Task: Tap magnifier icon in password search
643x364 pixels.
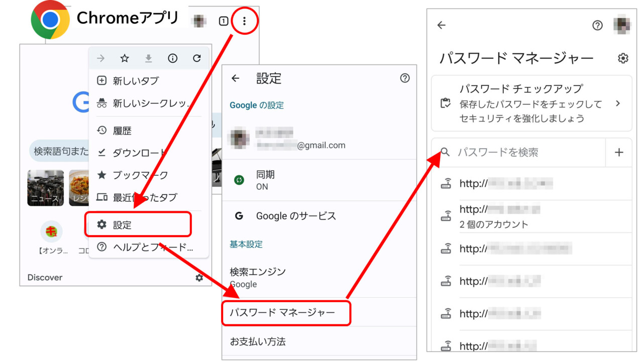Action: [445, 152]
